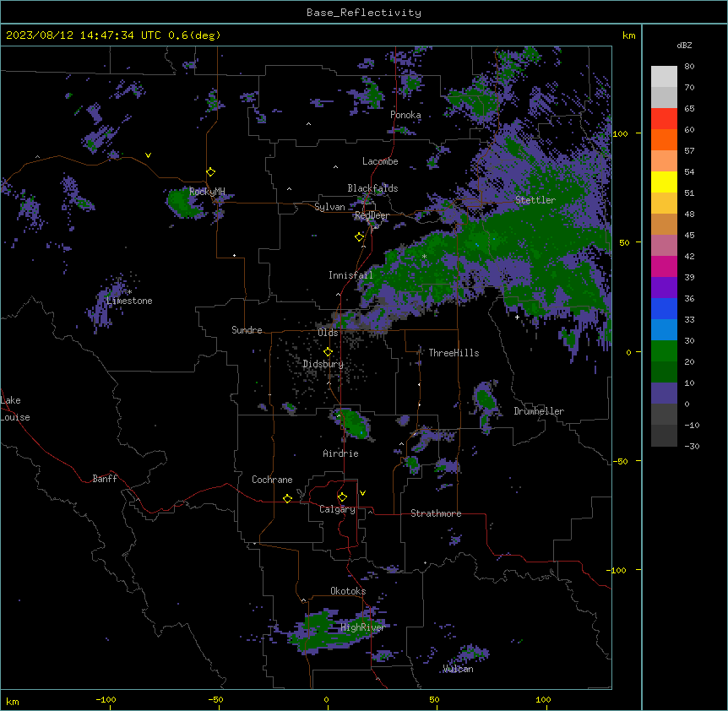Select the RockyMH label
This screenshot has width=728, height=711.
click(207, 191)
